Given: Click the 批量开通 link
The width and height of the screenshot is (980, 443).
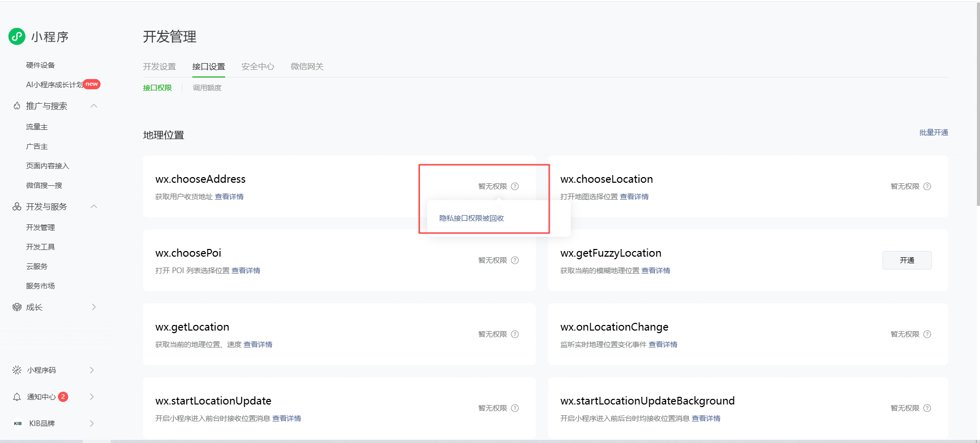Looking at the screenshot, I should [933, 132].
